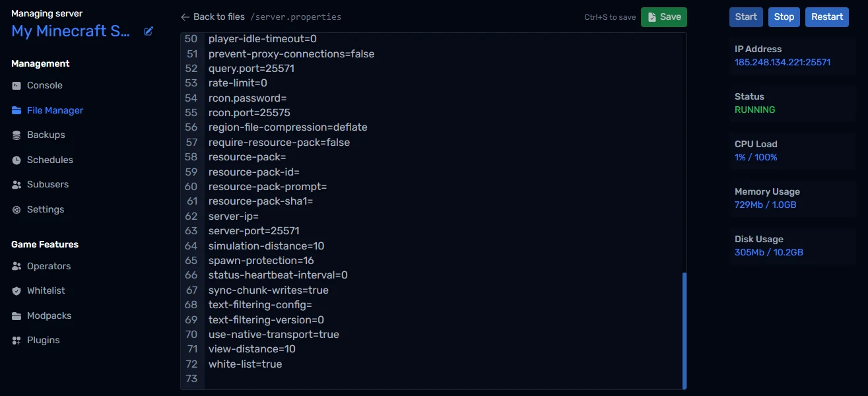Click the white-list=true line

pos(246,364)
